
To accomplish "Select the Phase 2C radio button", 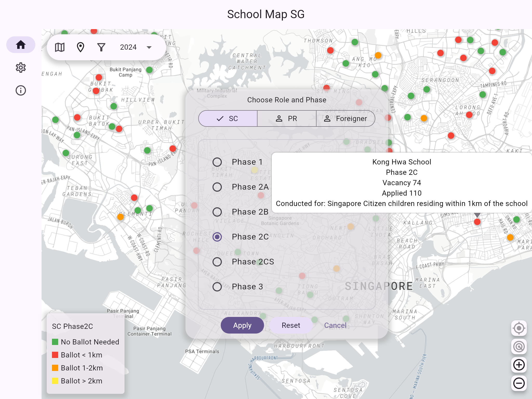I will (x=217, y=237).
